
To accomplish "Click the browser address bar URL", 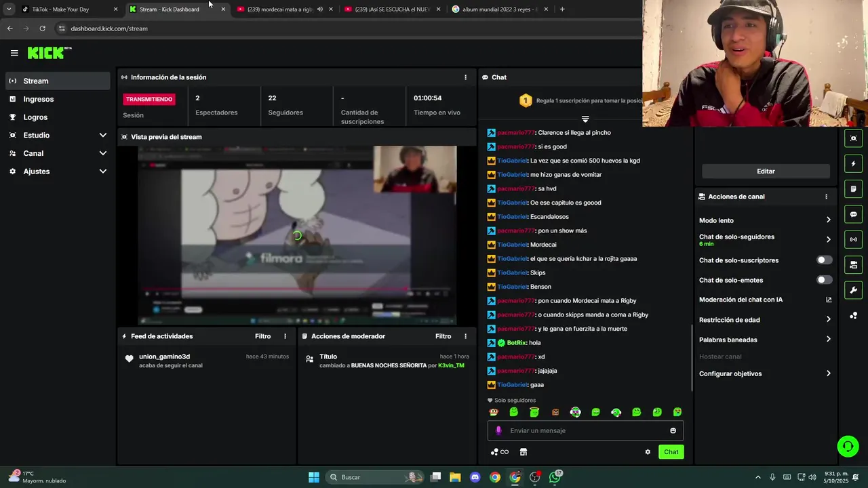I will pos(109,28).
